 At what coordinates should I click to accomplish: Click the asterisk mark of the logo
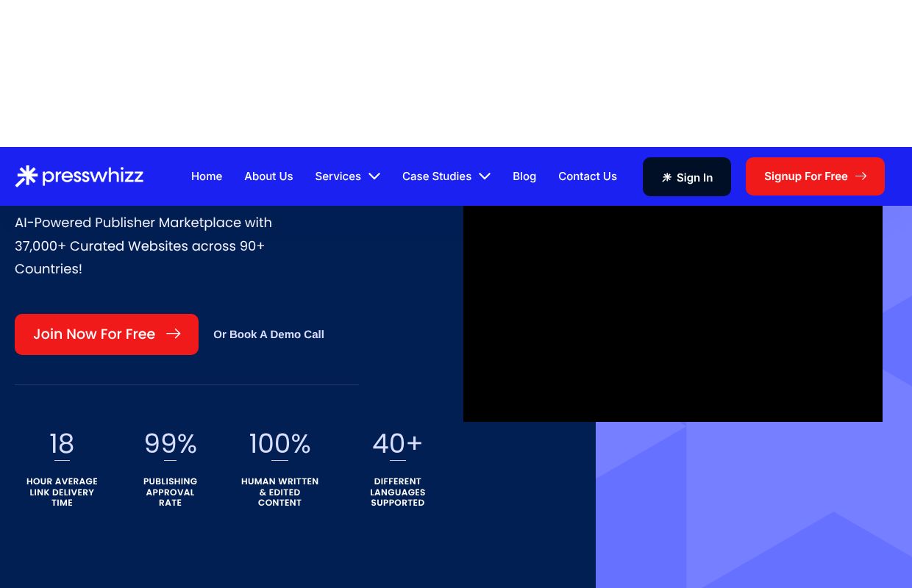pyautogui.click(x=26, y=176)
